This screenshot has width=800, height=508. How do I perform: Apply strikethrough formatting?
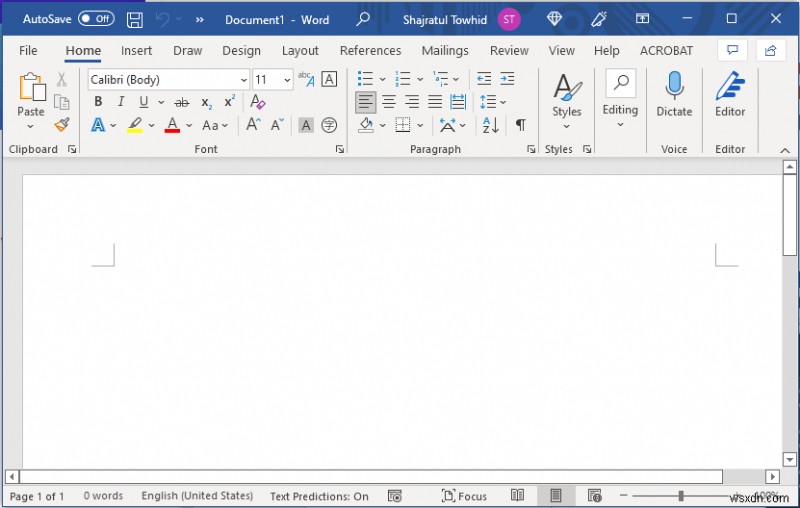tap(182, 103)
